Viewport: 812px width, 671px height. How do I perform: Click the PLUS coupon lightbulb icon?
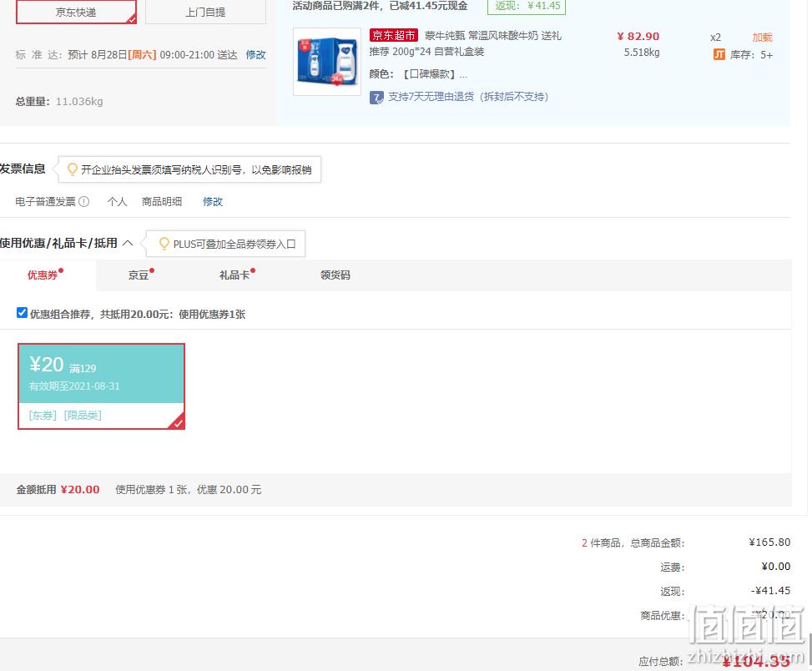[x=164, y=244]
